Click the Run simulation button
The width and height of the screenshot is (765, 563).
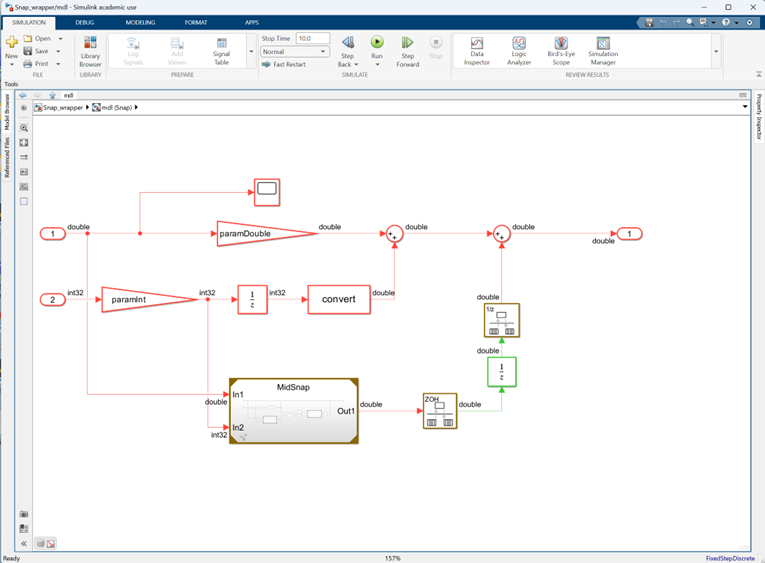pos(377,47)
